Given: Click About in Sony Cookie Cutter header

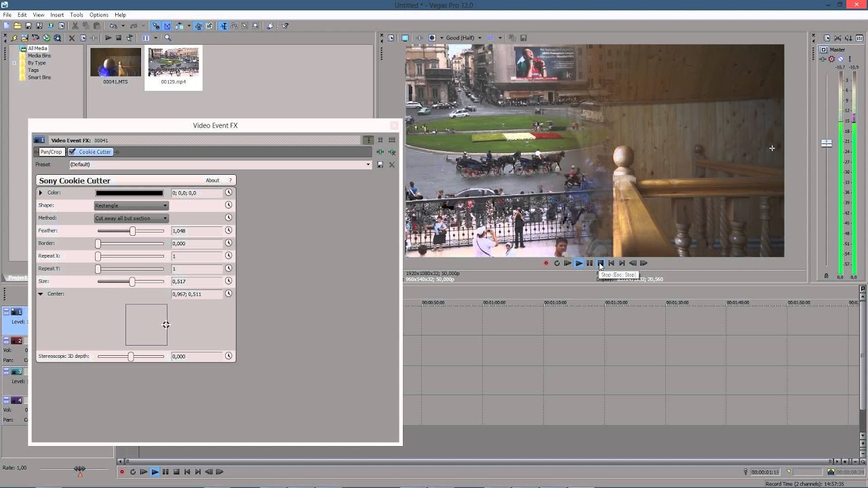Looking at the screenshot, I should (x=212, y=180).
